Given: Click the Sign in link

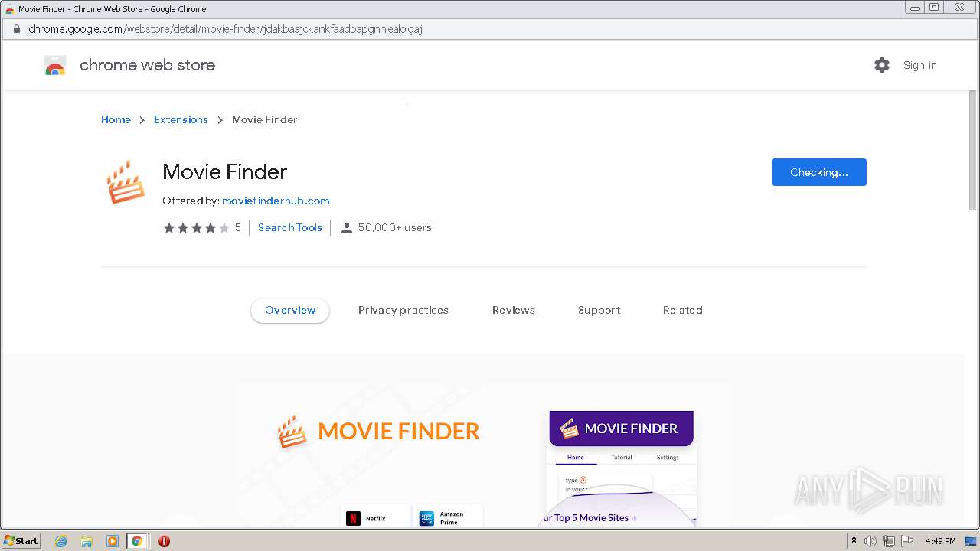Looking at the screenshot, I should tap(920, 65).
